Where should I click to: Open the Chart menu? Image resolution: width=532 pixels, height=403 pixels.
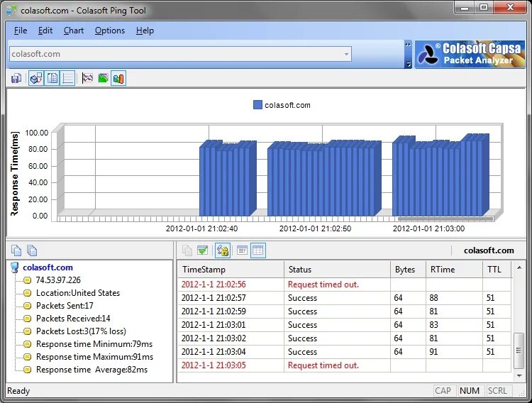(74, 31)
